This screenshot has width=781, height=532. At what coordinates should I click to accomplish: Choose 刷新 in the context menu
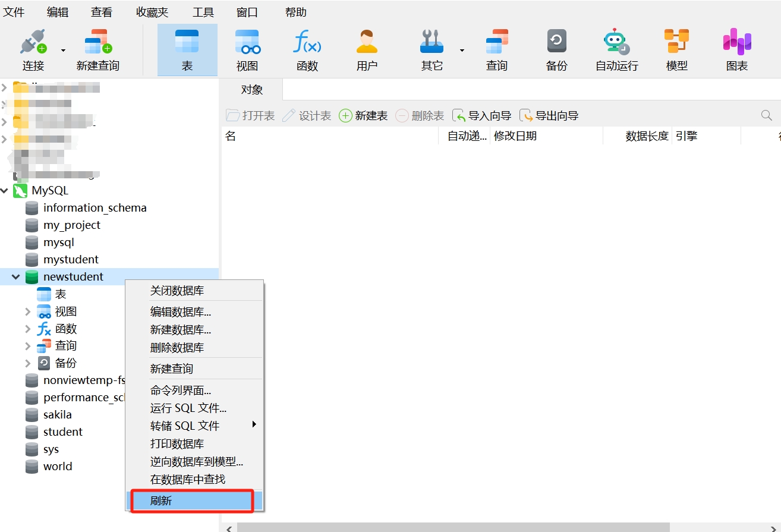[x=193, y=501]
